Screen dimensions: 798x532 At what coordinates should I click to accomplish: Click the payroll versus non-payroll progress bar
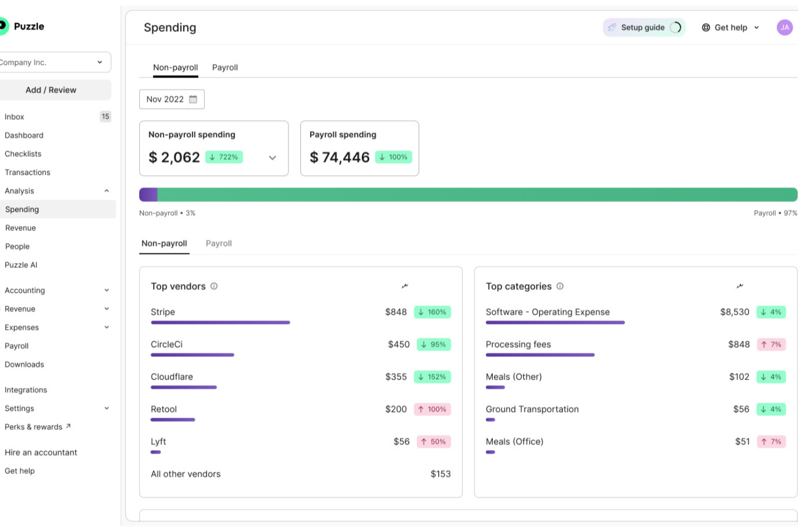point(469,194)
